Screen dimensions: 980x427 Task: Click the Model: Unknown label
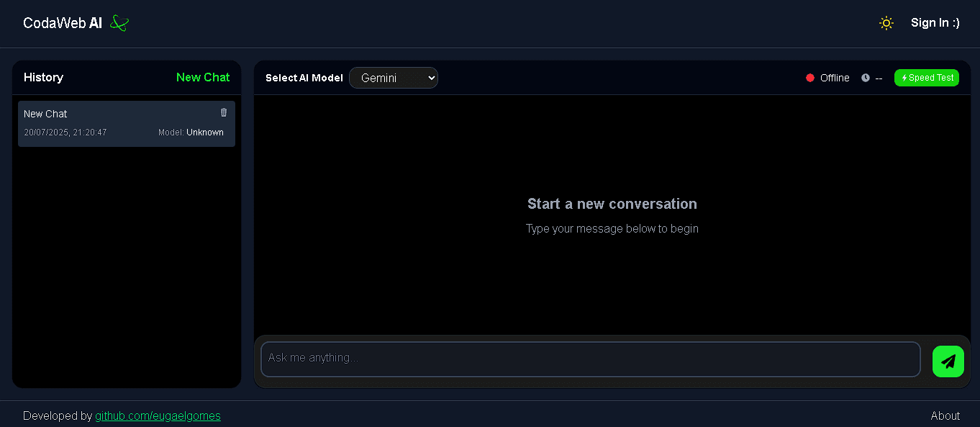[x=191, y=132]
